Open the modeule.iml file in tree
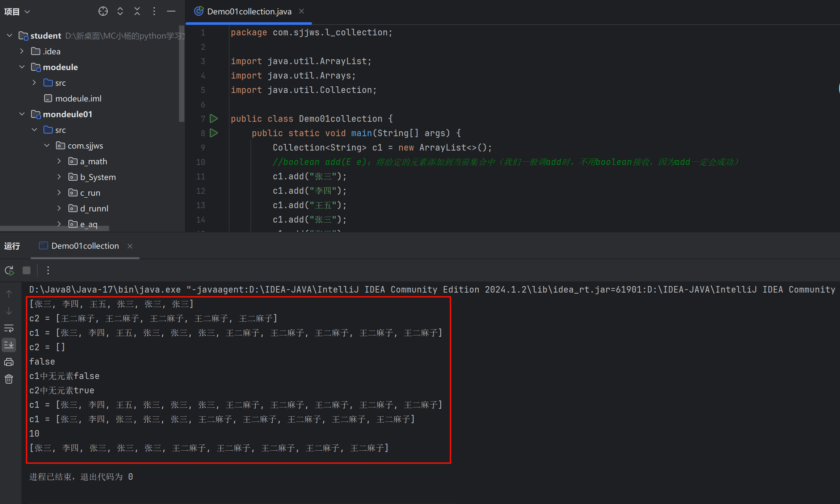This screenshot has height=504, width=840. 78,99
